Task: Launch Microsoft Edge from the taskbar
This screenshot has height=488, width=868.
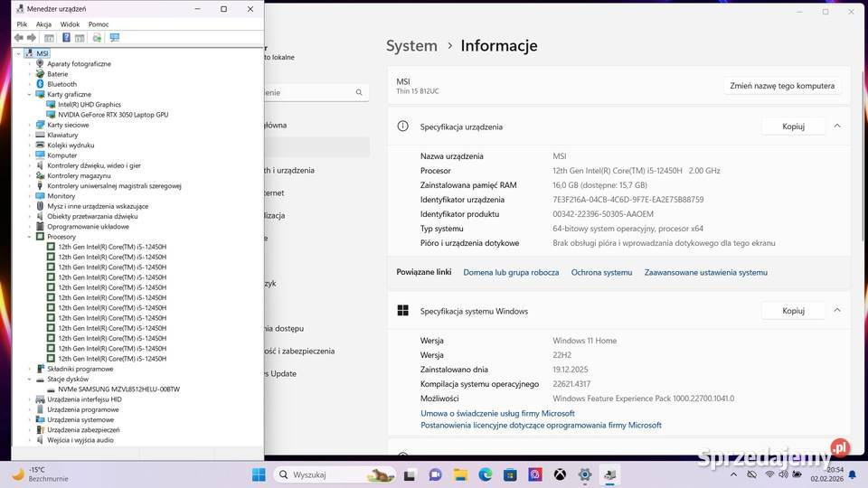Action: (486, 474)
